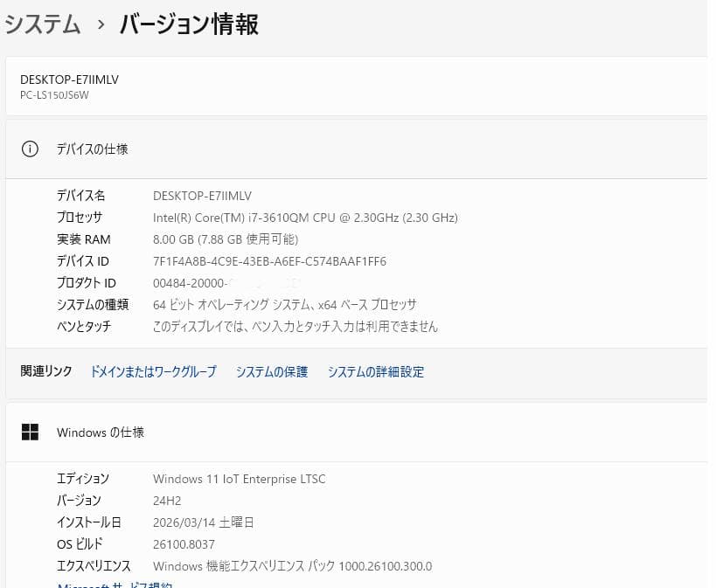Select the Windows 11 IoT Enterprise LTSC edition text
This screenshot has height=588, width=716.
(240, 479)
